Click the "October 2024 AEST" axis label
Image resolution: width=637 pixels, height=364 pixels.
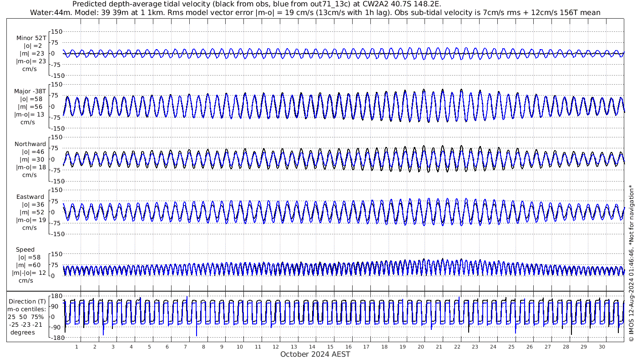coord(315,354)
